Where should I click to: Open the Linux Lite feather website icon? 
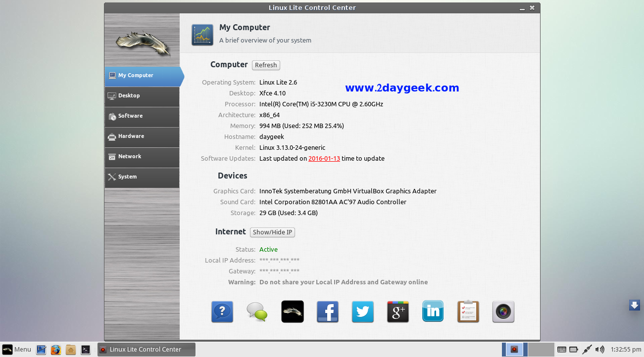coord(293,312)
